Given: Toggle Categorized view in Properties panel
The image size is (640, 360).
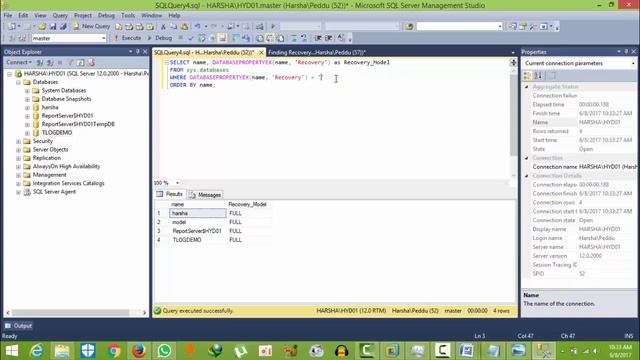Looking at the screenshot, I should tap(527, 76).
